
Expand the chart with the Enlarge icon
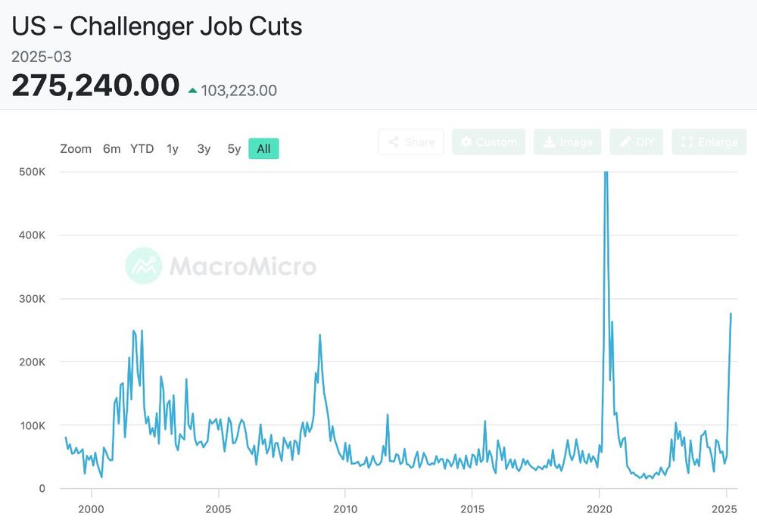tap(687, 142)
